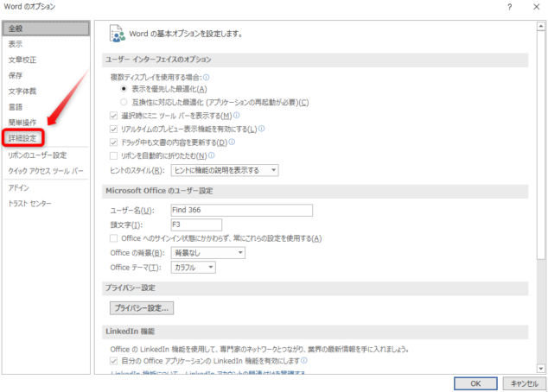Click the info icon beside ミニ ツール バー option

(x=237, y=115)
